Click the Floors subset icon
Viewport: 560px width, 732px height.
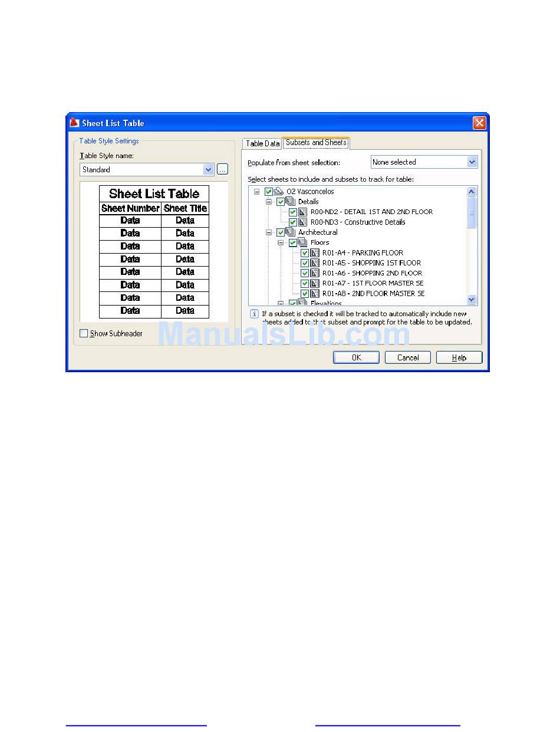(303, 242)
